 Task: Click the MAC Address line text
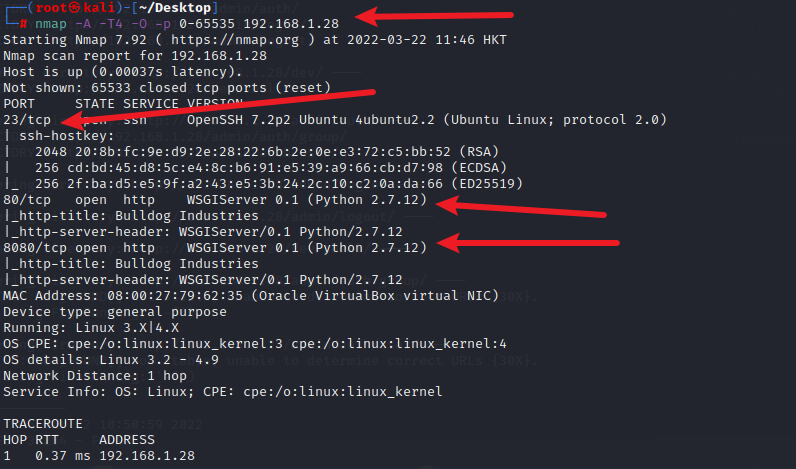[251, 295]
